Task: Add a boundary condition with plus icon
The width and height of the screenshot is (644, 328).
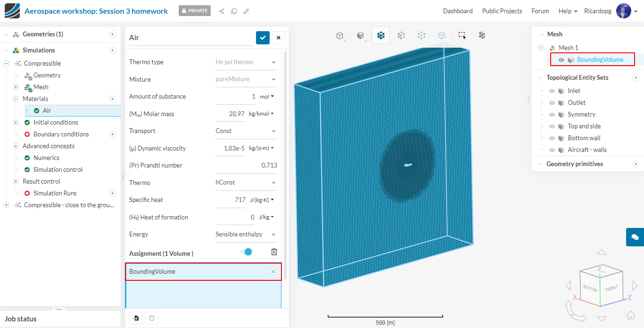Action: coord(112,134)
